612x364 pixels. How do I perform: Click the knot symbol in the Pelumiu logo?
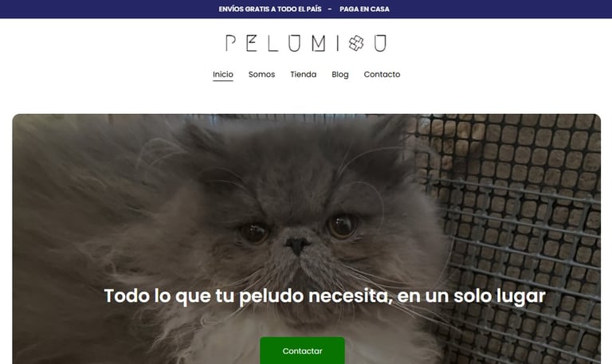(356, 43)
